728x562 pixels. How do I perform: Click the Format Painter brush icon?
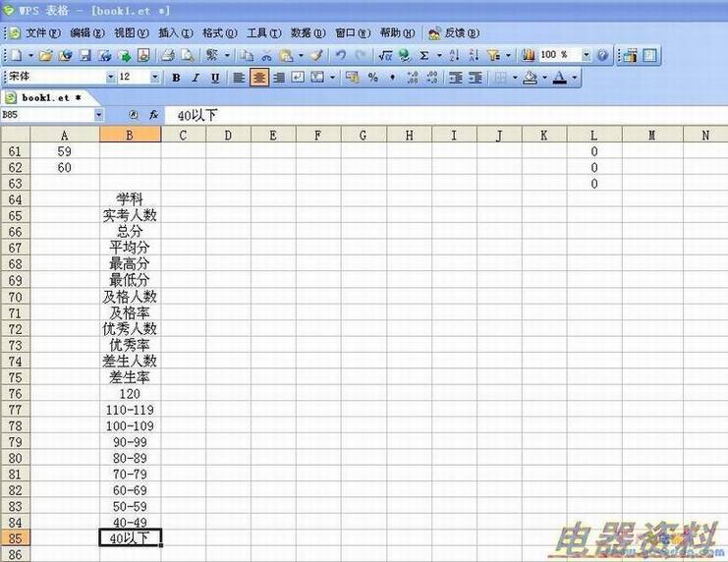point(315,56)
